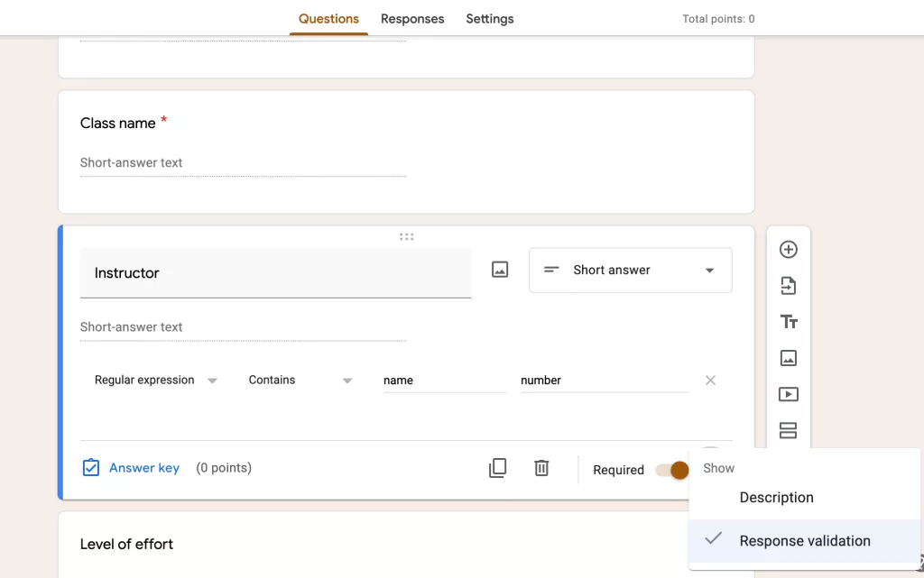
Task: Insert image into Instructor question
Action: [x=500, y=270]
